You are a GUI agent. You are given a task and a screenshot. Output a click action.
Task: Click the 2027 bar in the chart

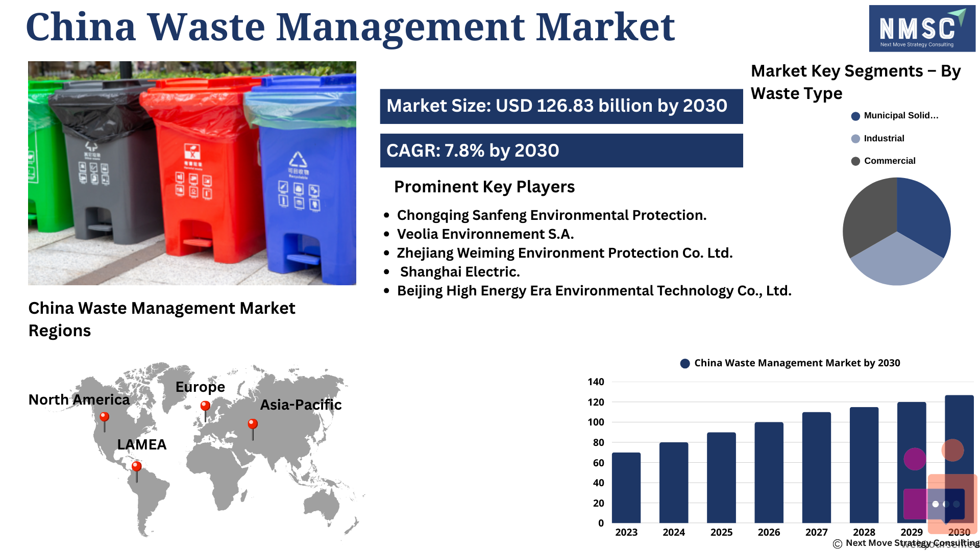[x=816, y=467]
